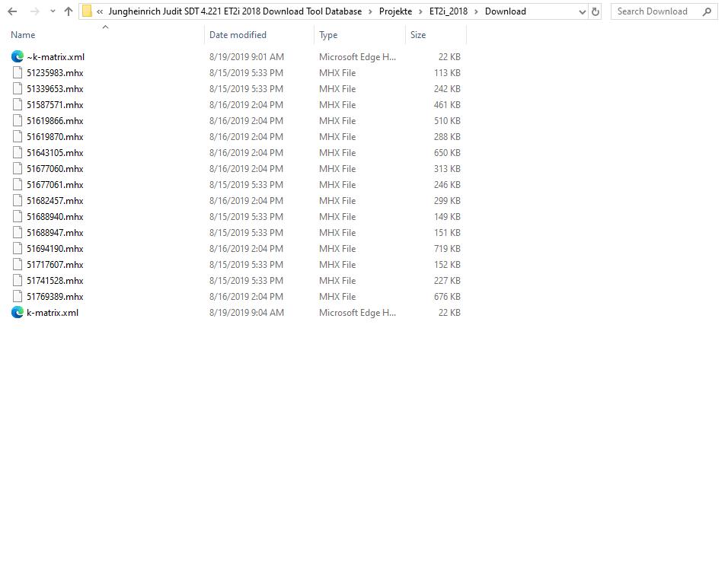The width and height of the screenshot is (728, 583).
Task: Show hidden path segments via double chevron
Action: point(100,11)
